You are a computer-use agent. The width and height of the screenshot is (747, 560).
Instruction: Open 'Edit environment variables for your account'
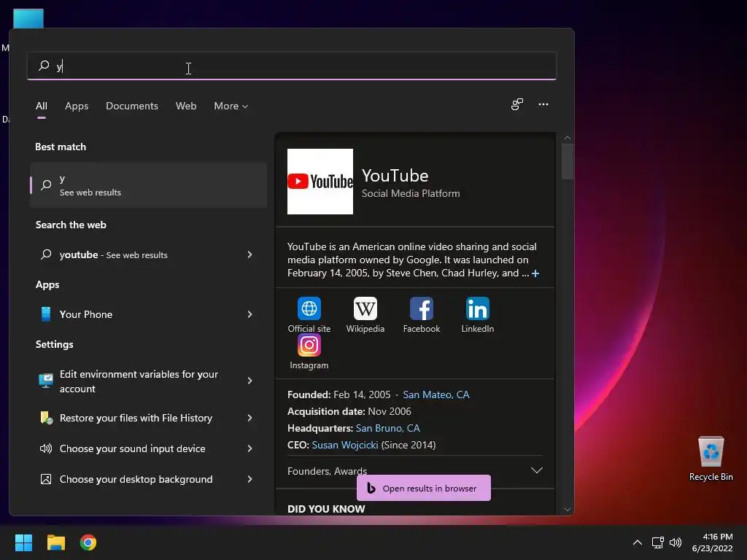point(148,381)
